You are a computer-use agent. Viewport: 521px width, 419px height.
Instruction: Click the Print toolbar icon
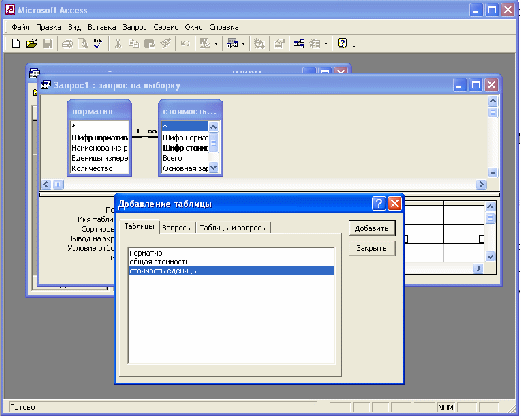[67, 44]
